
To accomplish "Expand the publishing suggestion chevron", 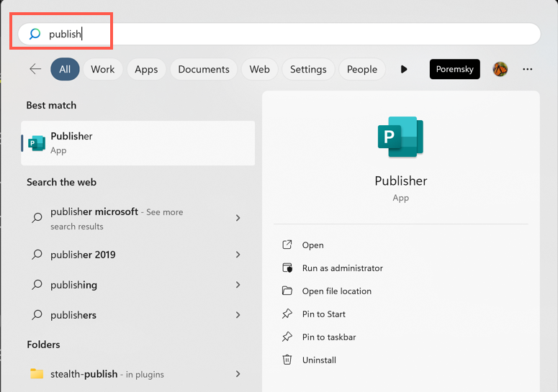I will (x=238, y=285).
